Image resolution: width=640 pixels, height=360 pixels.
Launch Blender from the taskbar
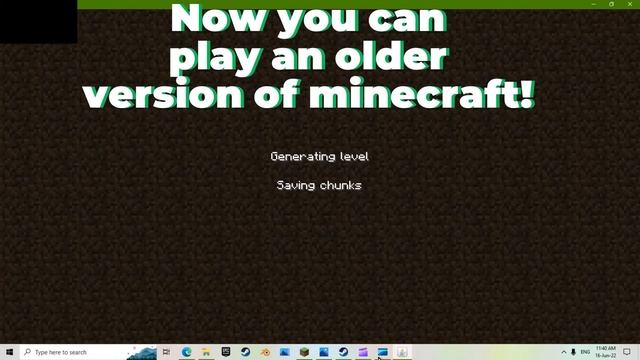265,352
